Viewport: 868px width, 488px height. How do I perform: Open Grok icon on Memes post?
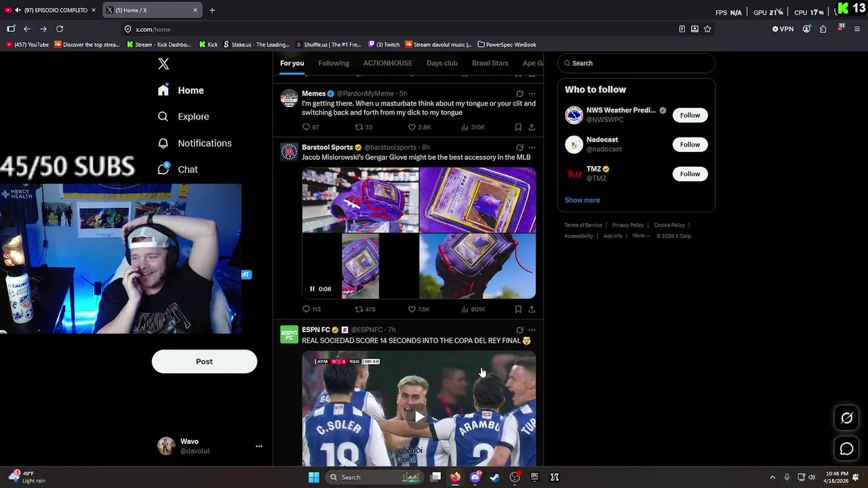pos(519,94)
